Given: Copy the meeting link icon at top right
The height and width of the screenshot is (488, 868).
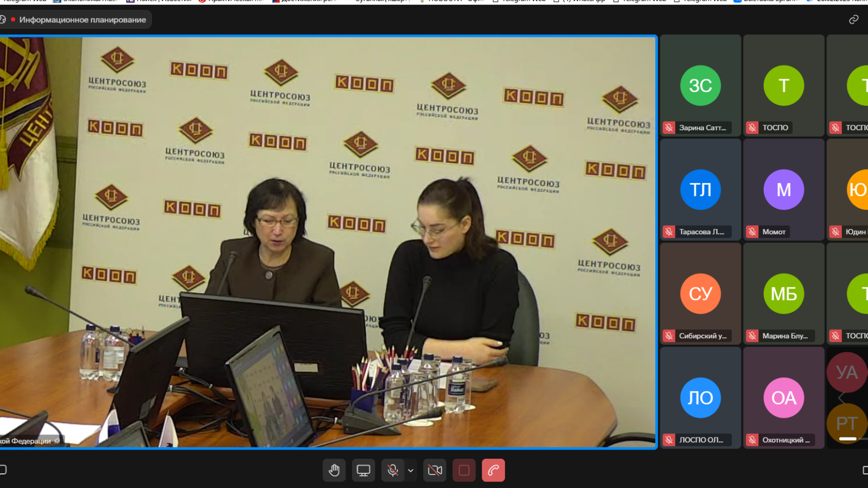Looking at the screenshot, I should (853, 20).
